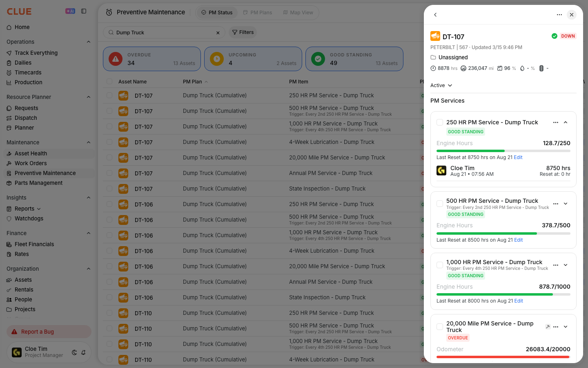Select the first DT-106 row checkbox
The width and height of the screenshot is (588, 368).
pos(109,204)
